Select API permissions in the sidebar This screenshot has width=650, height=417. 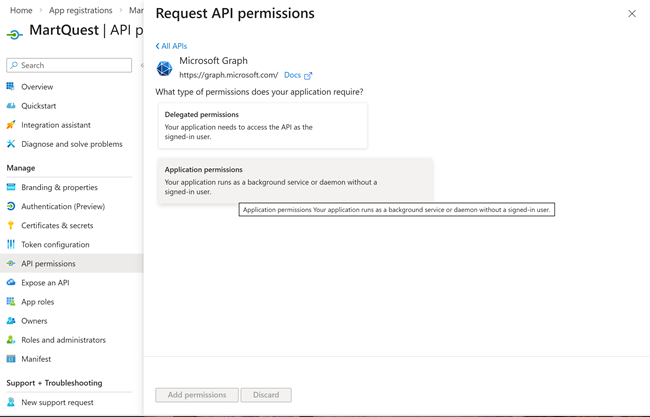(71, 263)
